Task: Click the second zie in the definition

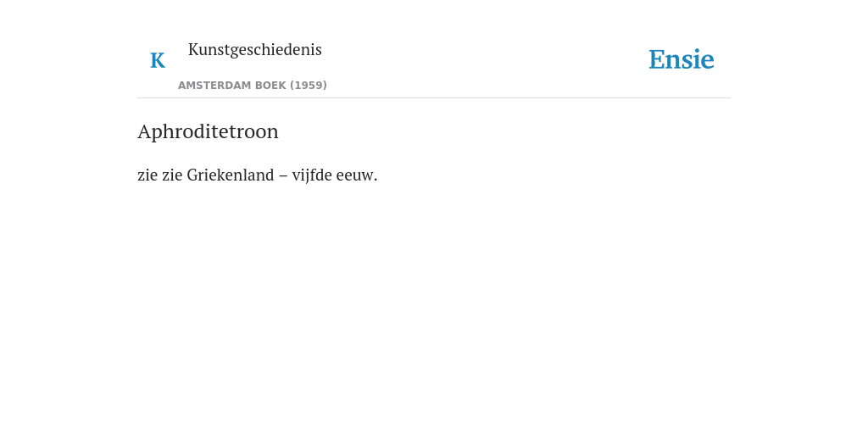Action: point(172,175)
